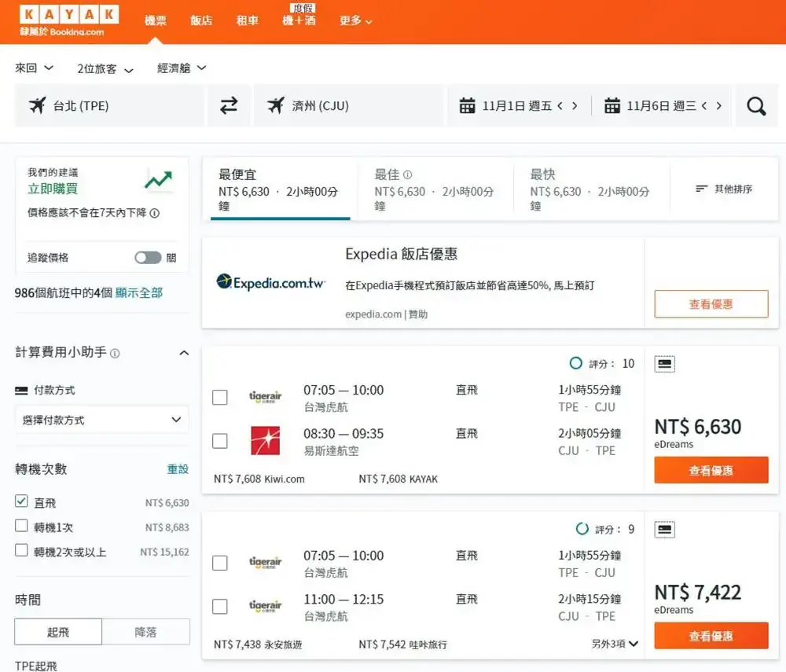Open info icon beside 價格應該不會在7天內下降
This screenshot has height=672, width=786.
[x=155, y=213]
